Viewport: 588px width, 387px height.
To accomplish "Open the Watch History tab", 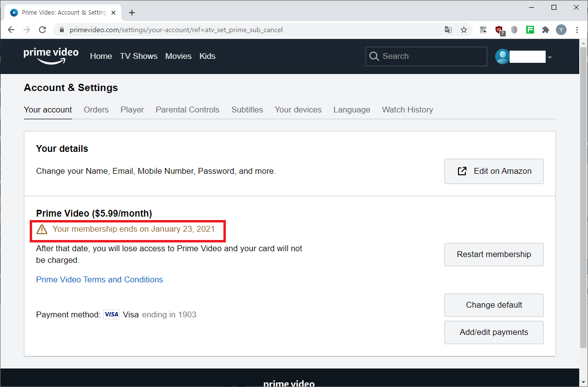I will pyautogui.click(x=407, y=110).
